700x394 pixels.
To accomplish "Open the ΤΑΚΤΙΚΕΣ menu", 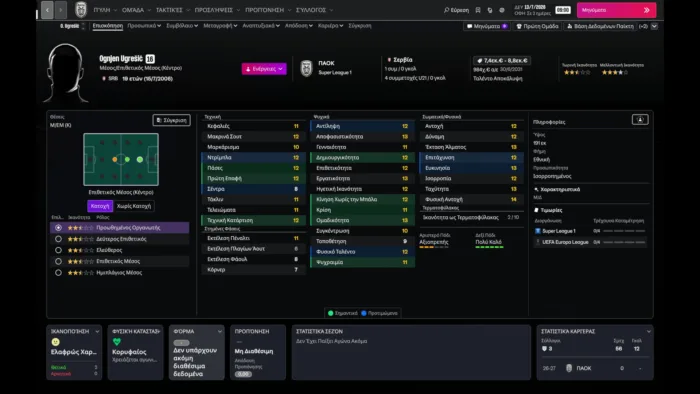I will click(x=172, y=10).
